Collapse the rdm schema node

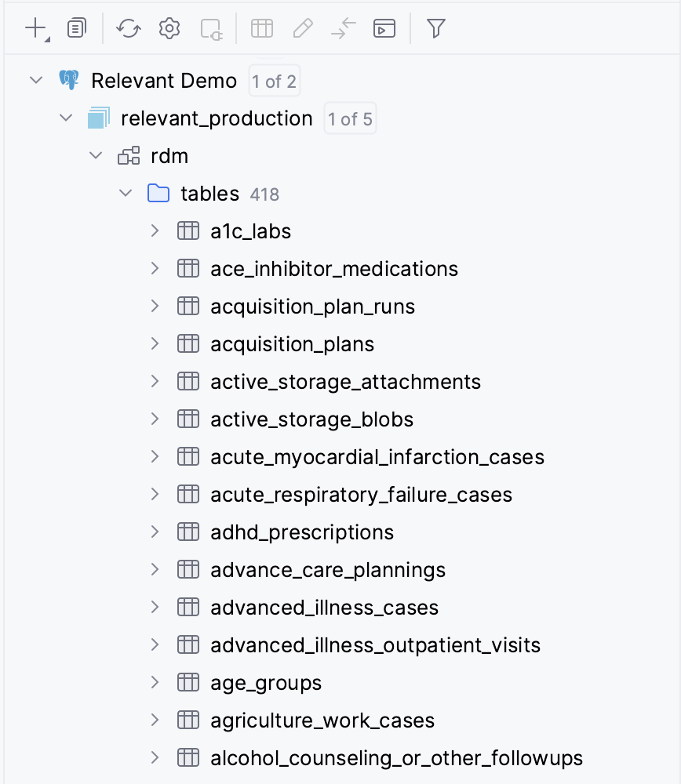(96, 155)
